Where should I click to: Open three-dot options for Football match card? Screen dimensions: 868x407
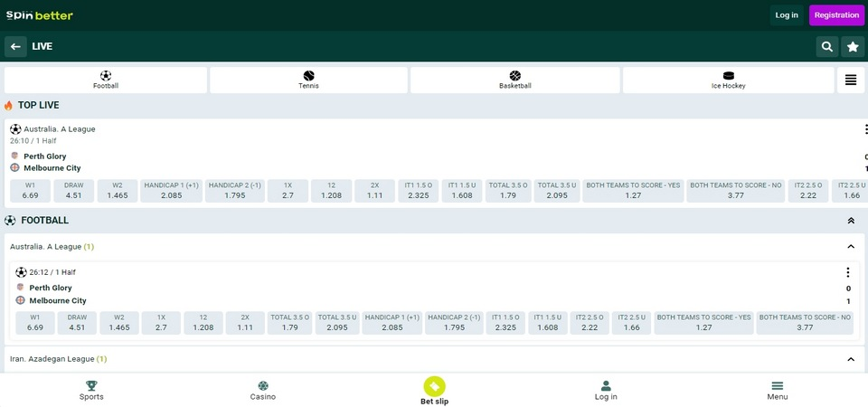point(847,272)
